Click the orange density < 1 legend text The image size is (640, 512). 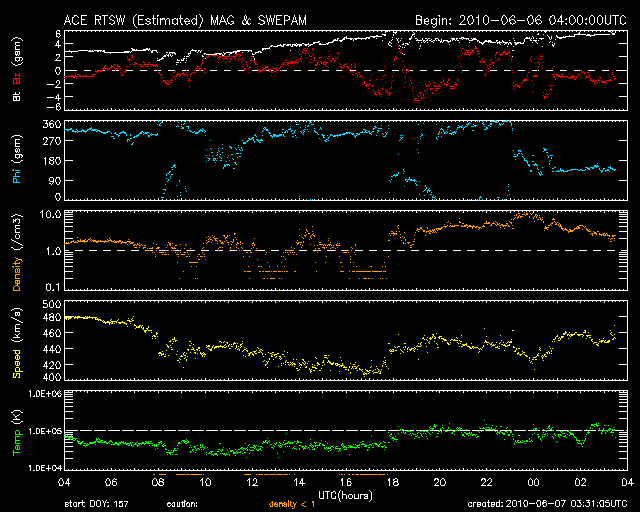pos(292,504)
